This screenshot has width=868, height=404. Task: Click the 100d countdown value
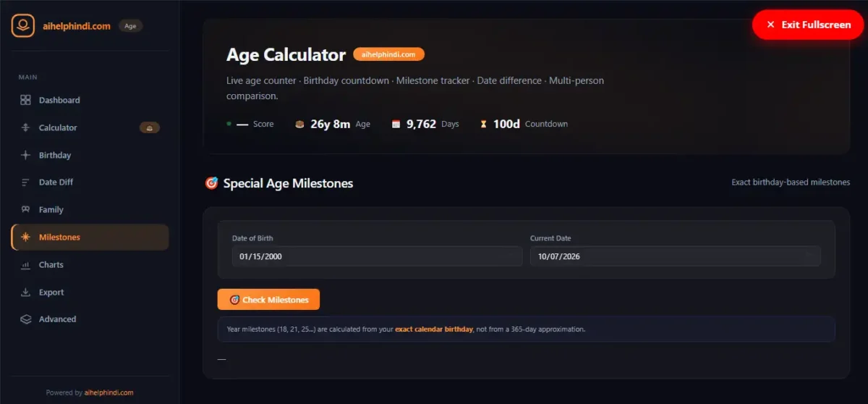506,124
